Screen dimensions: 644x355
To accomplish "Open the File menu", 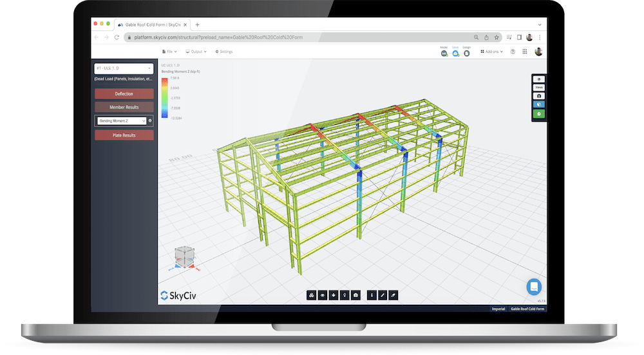I will coord(169,52).
